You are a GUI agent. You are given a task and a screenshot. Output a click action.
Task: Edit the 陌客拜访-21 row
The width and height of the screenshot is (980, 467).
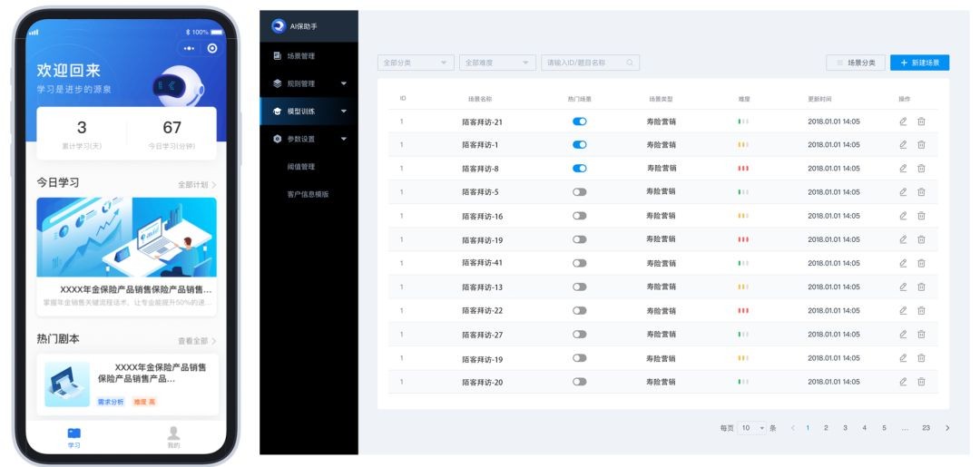(903, 122)
